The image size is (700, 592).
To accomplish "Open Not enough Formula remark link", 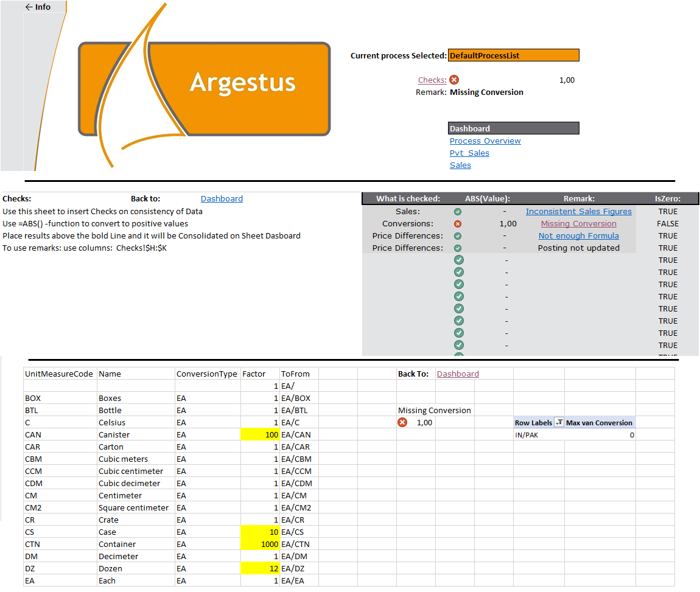I will click(x=578, y=236).
